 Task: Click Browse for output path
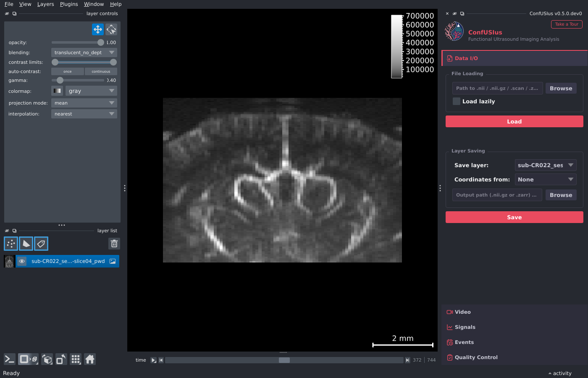tap(561, 195)
